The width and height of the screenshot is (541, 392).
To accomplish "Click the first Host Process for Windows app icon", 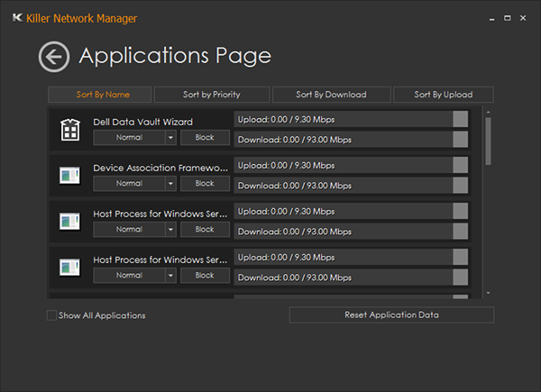I will [69, 222].
